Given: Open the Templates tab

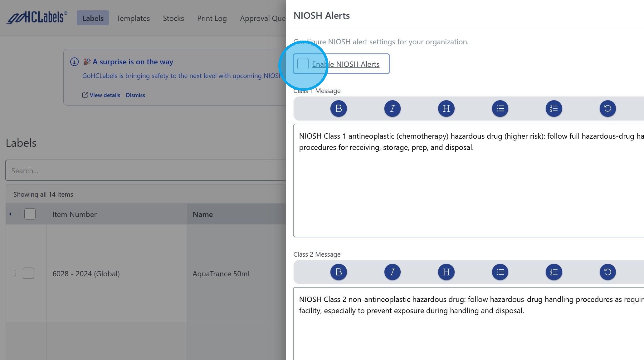Looking at the screenshot, I should point(133,18).
